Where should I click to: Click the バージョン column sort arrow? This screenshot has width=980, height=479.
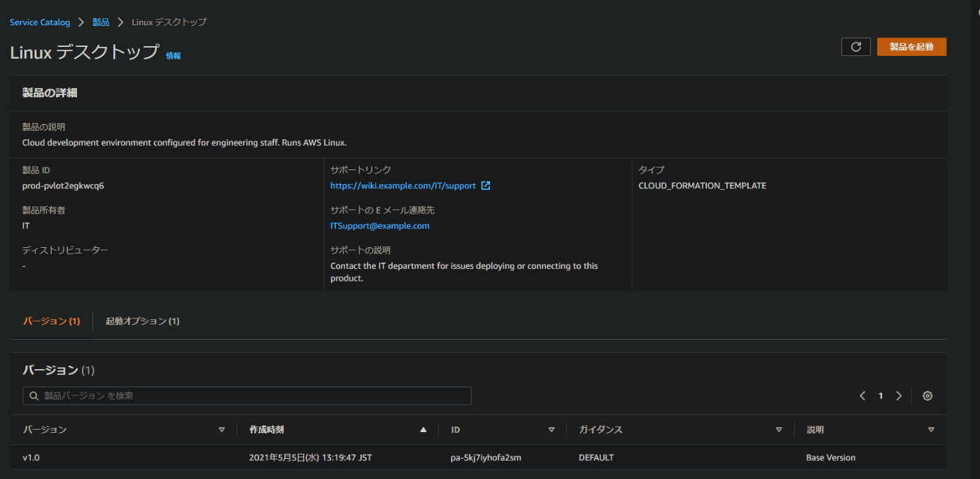tap(222, 430)
